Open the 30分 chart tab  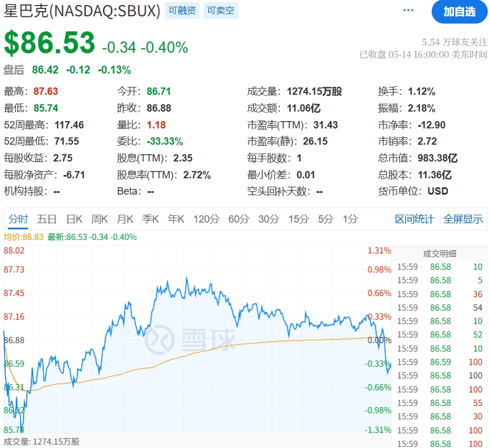[269, 219]
